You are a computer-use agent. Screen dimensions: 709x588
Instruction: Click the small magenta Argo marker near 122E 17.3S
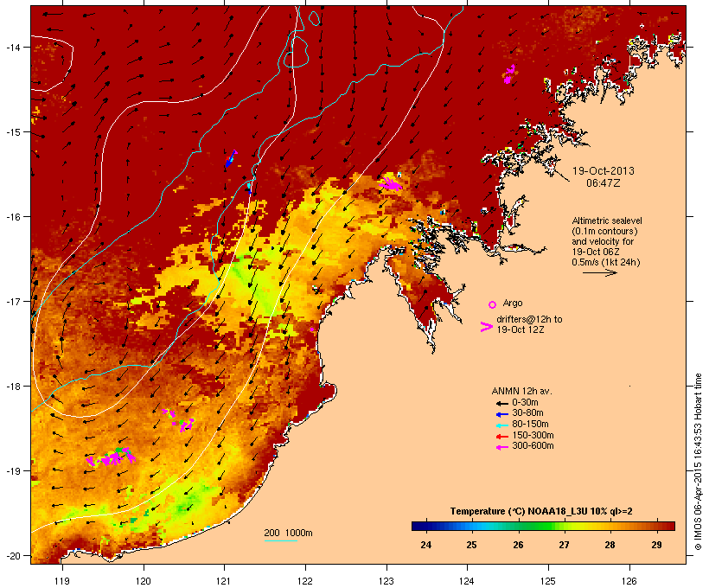312,329
